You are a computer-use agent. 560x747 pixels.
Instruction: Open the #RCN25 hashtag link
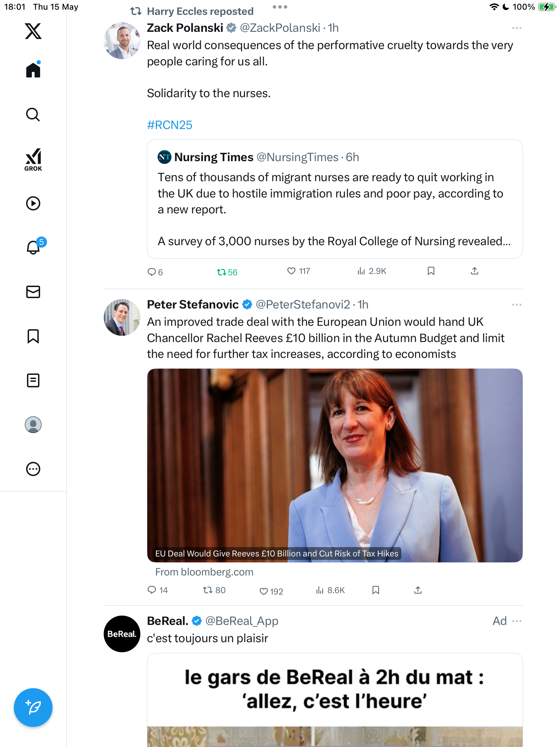point(170,125)
